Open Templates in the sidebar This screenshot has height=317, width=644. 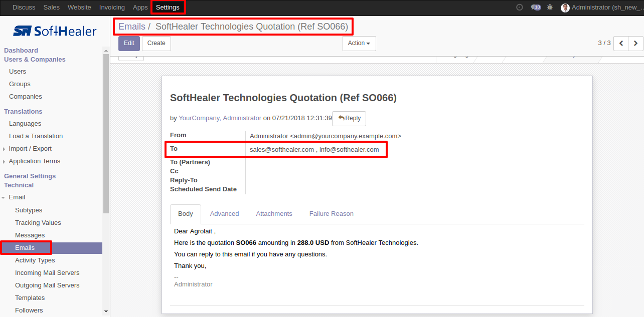click(30, 298)
